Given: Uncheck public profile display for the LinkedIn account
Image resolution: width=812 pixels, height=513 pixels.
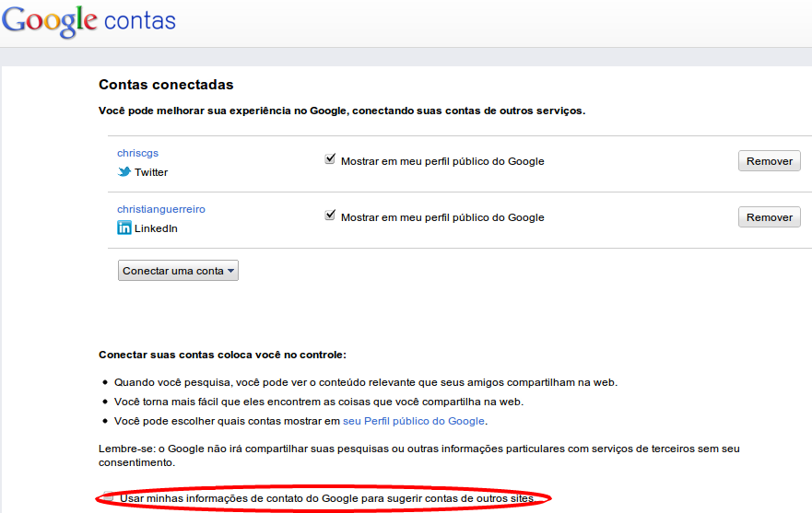Looking at the screenshot, I should point(330,215).
